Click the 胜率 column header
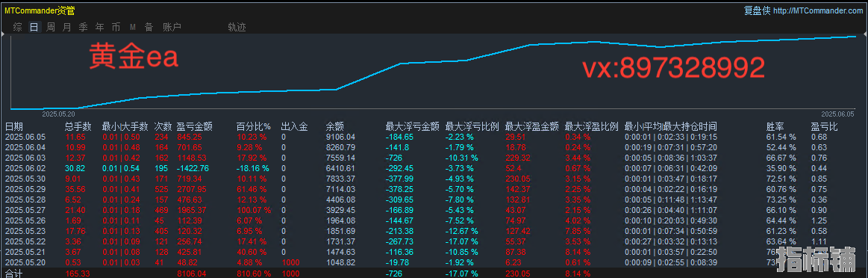 [775, 127]
